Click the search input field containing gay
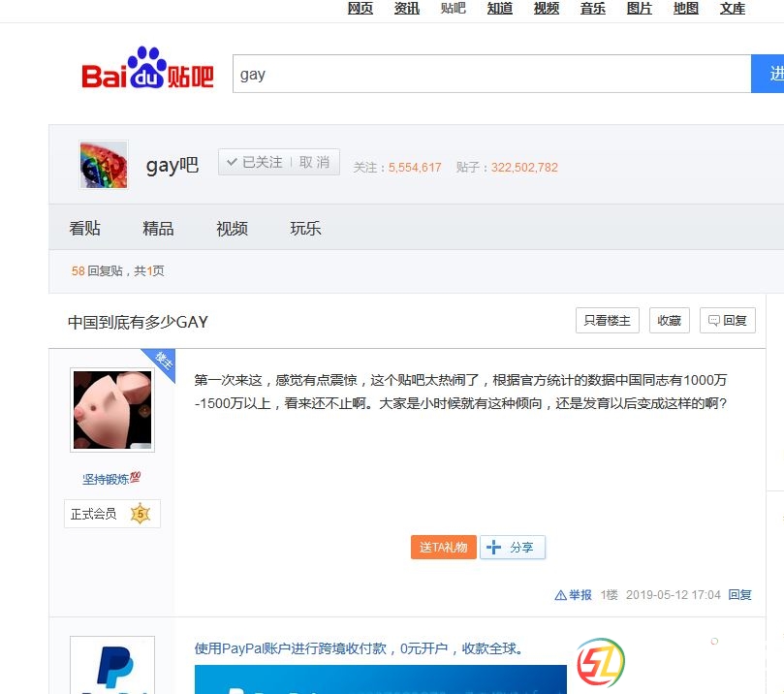Viewport: 784px width, 694px height. [x=490, y=75]
